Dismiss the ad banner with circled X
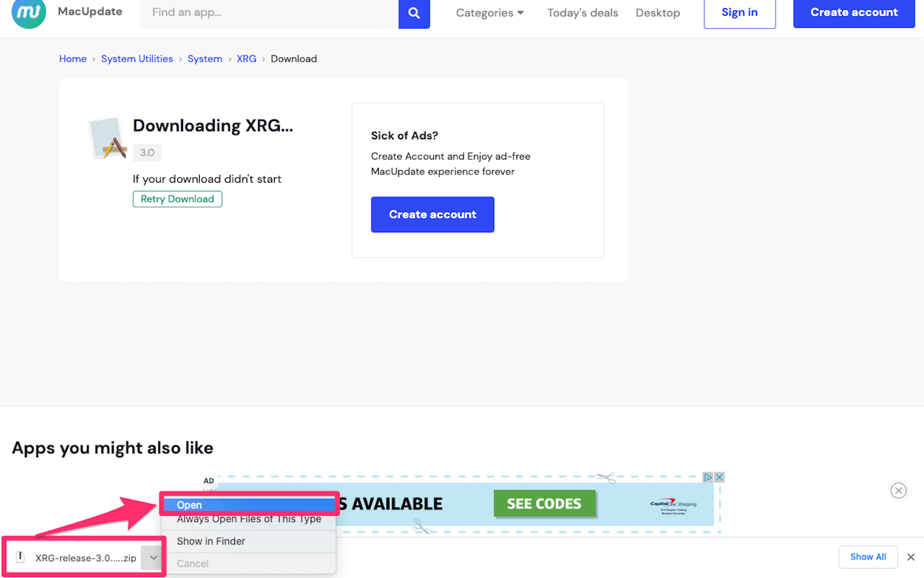 [899, 491]
